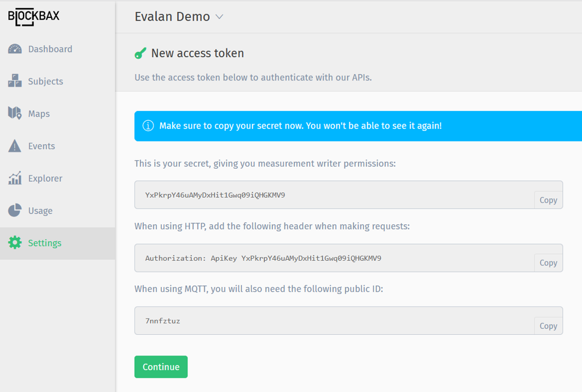Click the Dashboard gauge icon
The width and height of the screenshot is (582, 392).
[x=15, y=48]
